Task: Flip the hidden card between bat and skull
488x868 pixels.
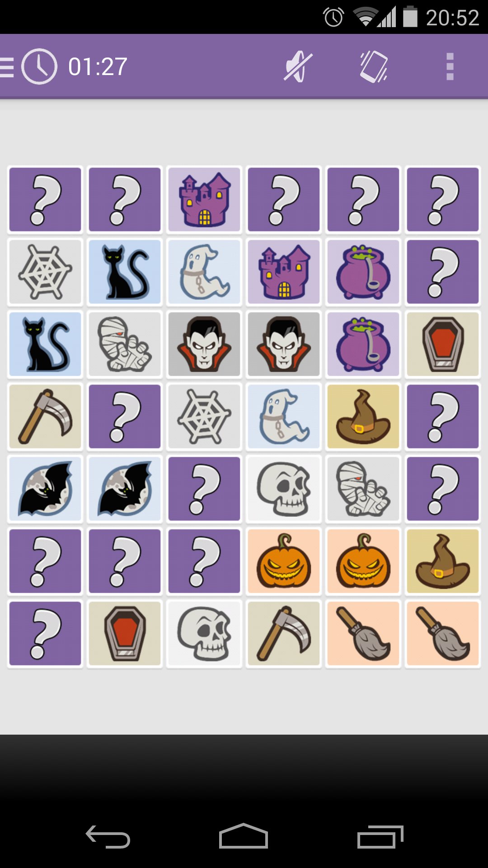Action: pos(204,489)
